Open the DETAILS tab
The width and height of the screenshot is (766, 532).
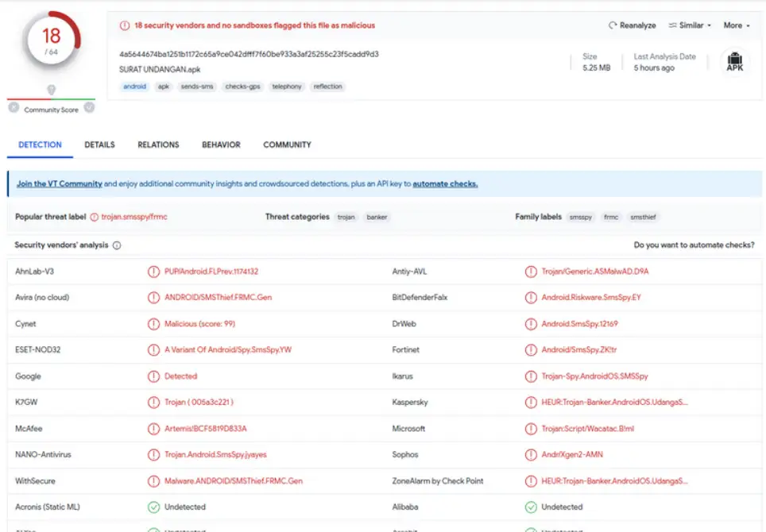click(x=99, y=145)
